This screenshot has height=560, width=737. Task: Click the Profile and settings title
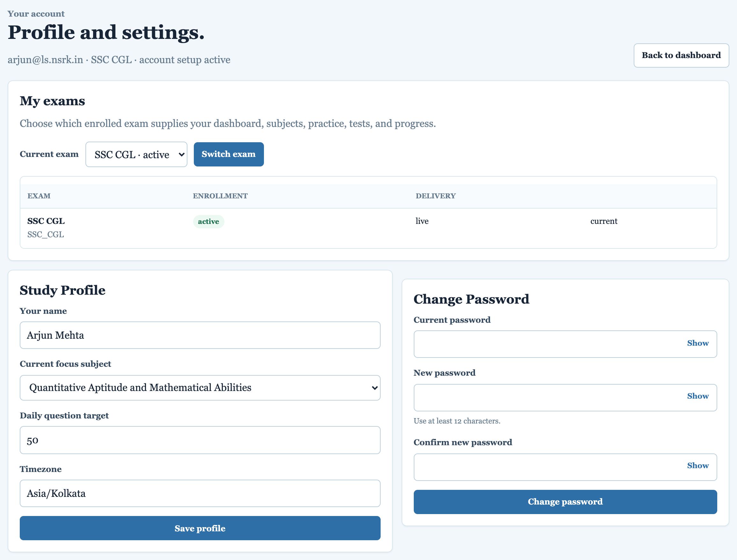[106, 32]
